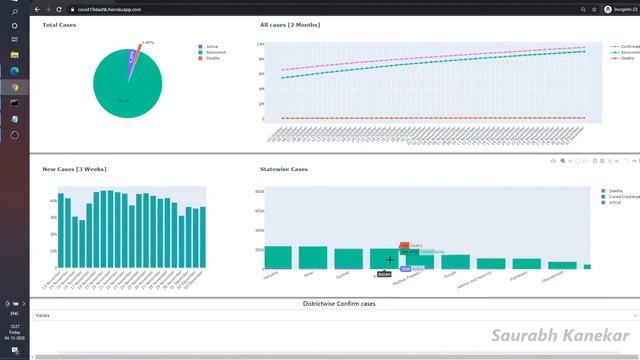Click the 'Statewise Cases' heading
The width and height of the screenshot is (640, 360).
pos(284,169)
